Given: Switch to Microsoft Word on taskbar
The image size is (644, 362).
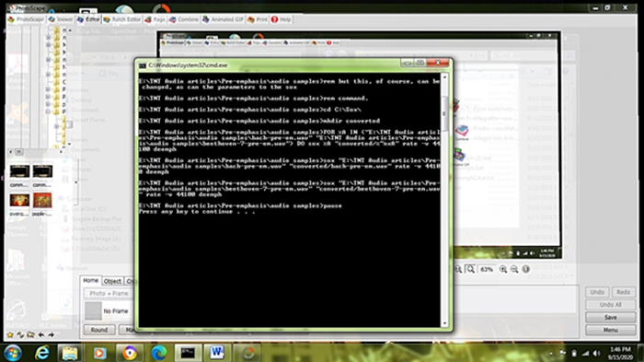Looking at the screenshot, I should click(x=216, y=353).
